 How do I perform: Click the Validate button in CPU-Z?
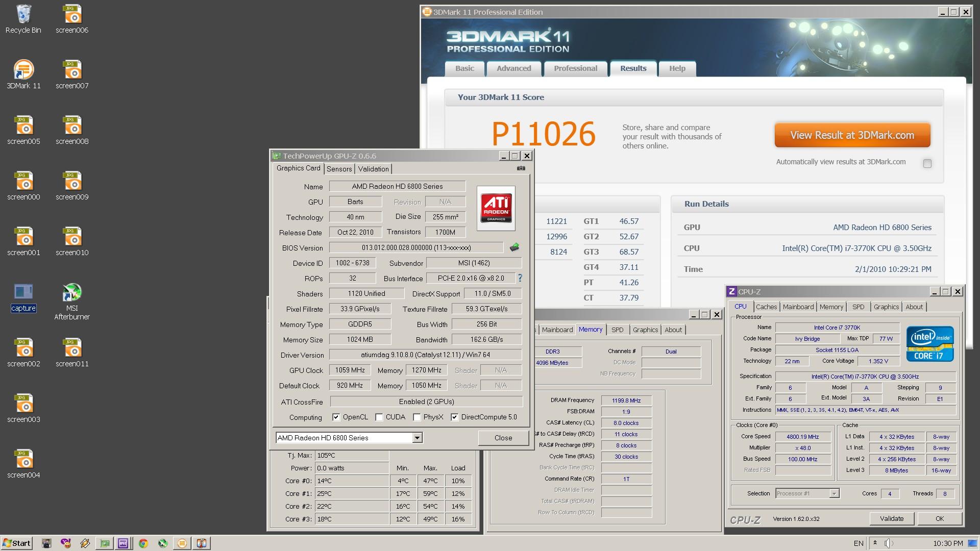tap(891, 518)
